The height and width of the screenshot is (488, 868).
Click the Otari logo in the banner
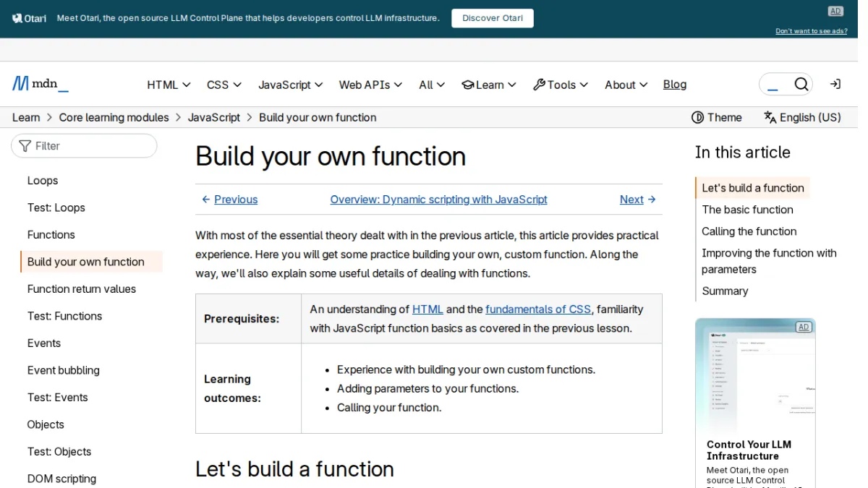tap(30, 18)
